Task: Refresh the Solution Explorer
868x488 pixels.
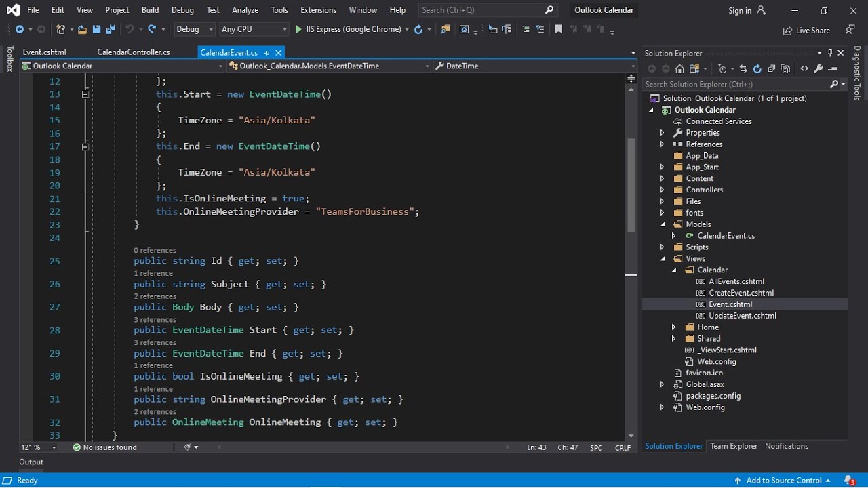Action: pos(757,68)
